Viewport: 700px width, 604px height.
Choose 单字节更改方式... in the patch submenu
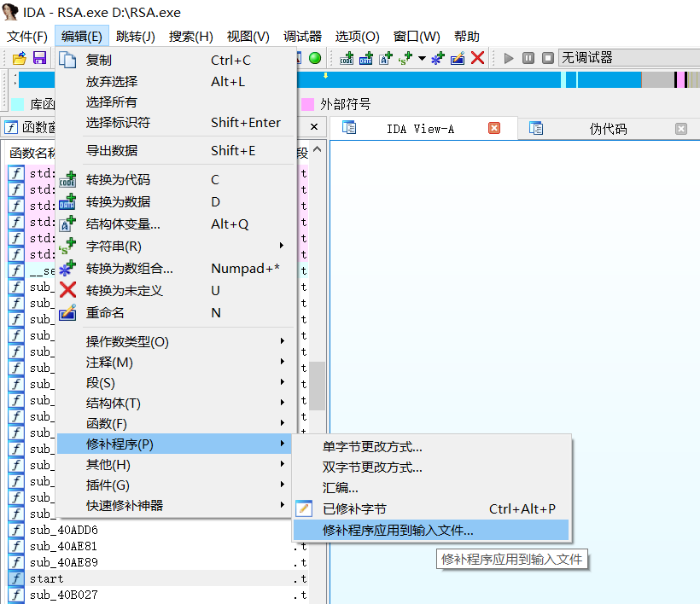pyautogui.click(x=431, y=446)
